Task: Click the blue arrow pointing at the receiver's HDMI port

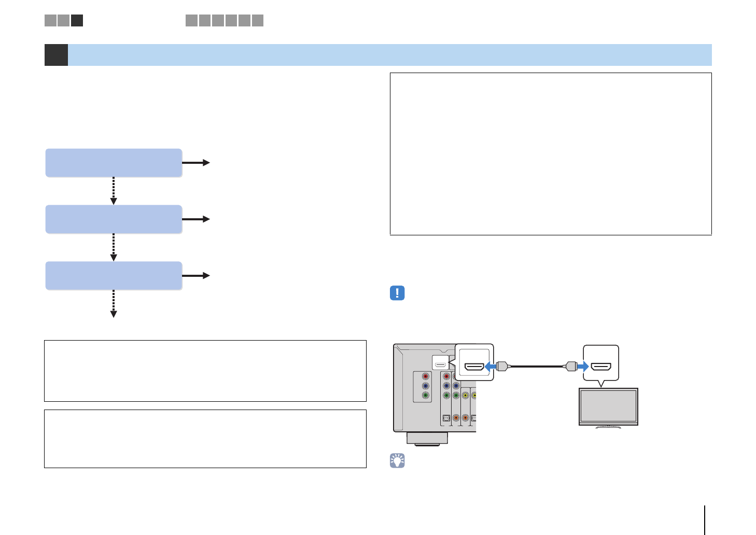Action: [491, 367]
